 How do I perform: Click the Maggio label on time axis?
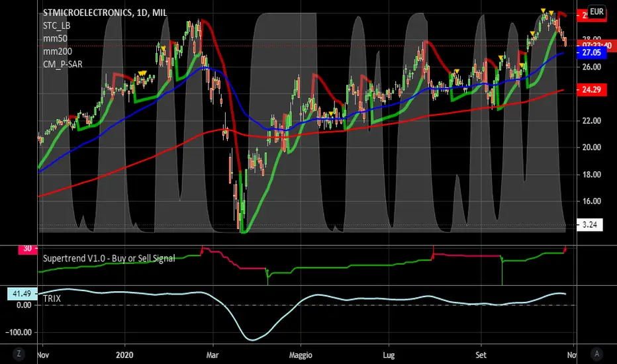[x=301, y=355]
